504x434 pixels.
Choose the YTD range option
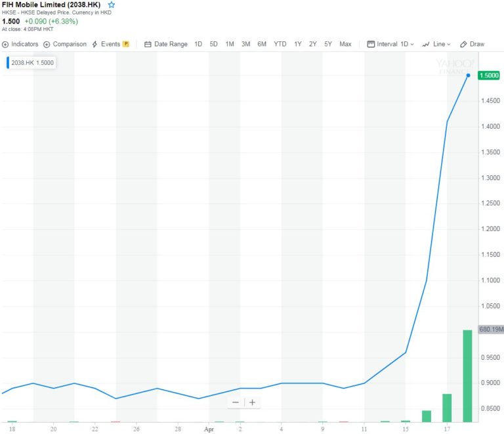280,44
